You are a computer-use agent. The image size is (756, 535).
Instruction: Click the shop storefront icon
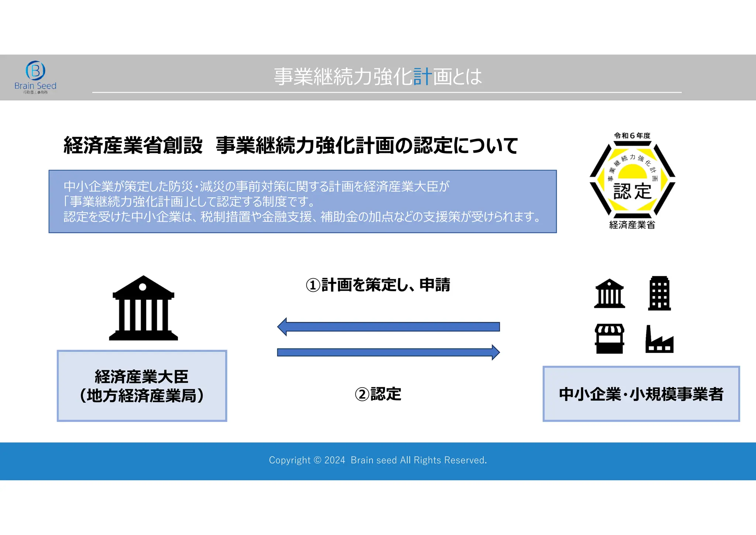[609, 339]
